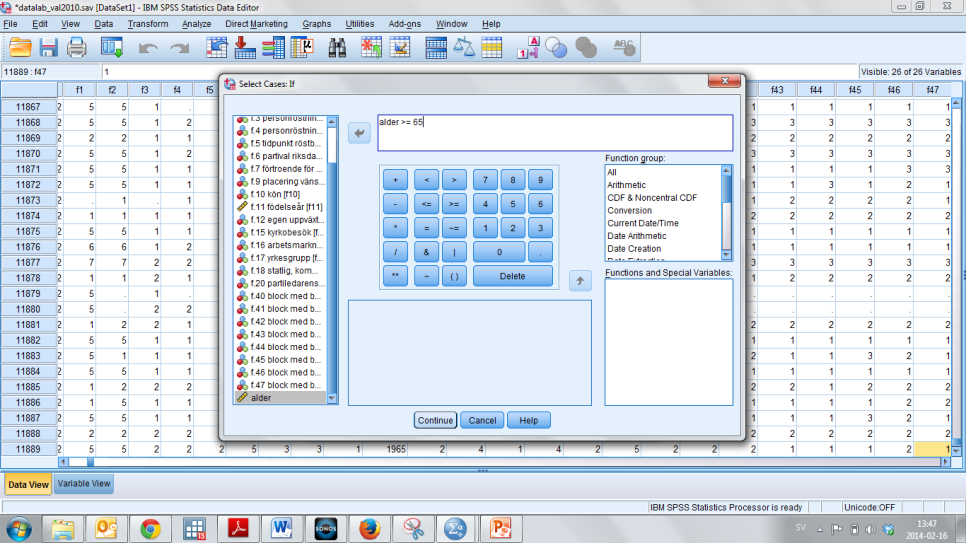The image size is (966, 543).
Task: Click in the condition expression field
Action: tap(555, 133)
